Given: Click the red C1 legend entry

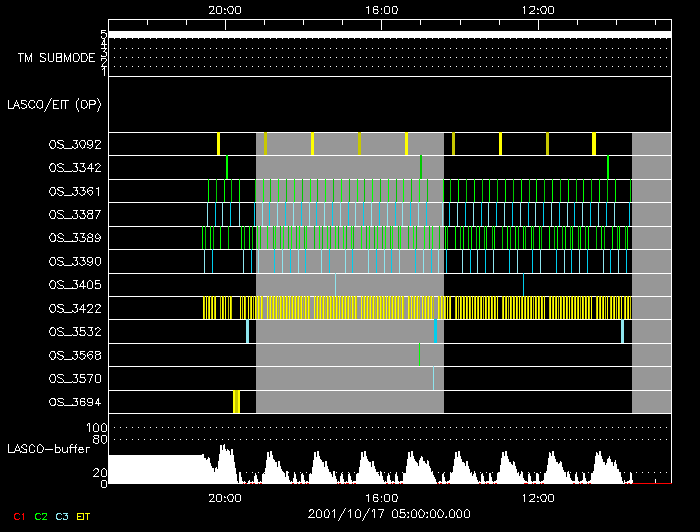Looking at the screenshot, I should click(17, 515).
